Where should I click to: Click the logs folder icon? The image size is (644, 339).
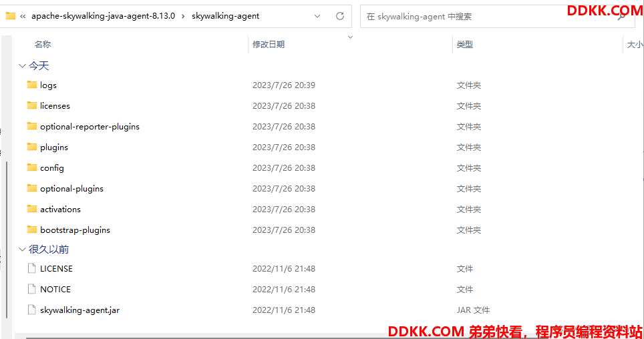coord(31,85)
